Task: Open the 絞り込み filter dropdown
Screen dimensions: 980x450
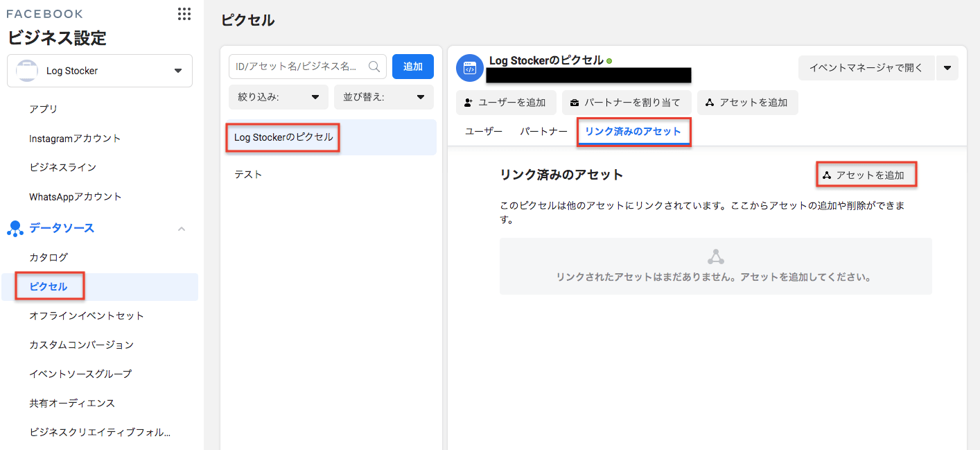Action: point(279,97)
